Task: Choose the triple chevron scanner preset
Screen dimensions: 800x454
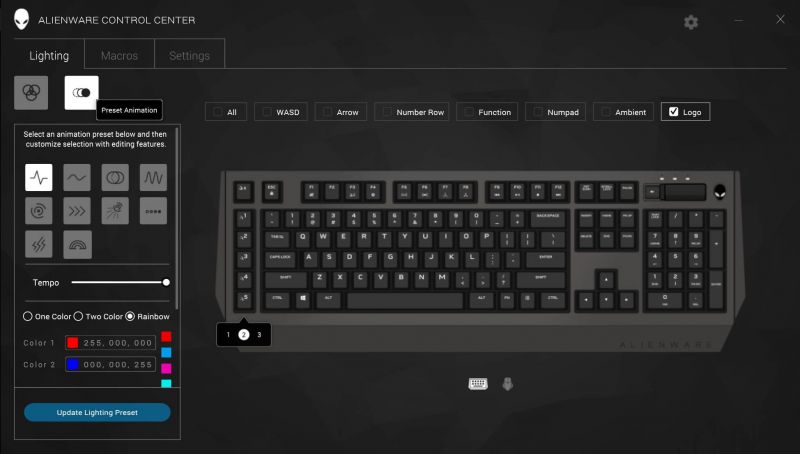Action: tap(77, 211)
